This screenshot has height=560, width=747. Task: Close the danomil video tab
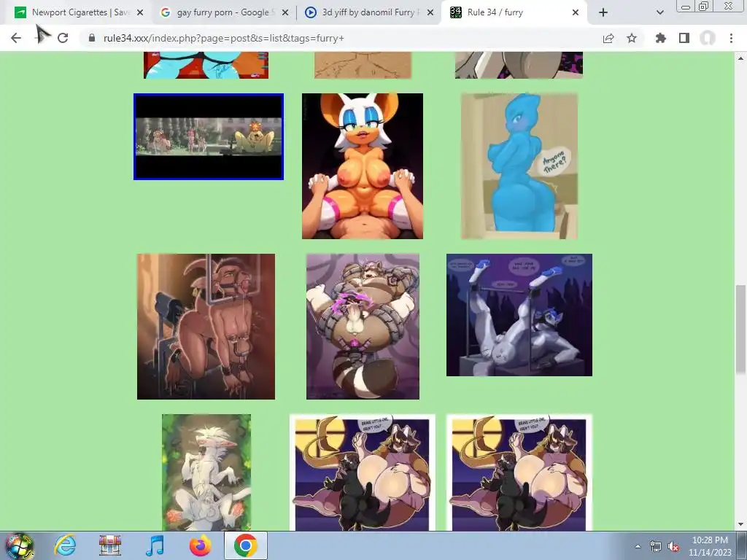430,13
